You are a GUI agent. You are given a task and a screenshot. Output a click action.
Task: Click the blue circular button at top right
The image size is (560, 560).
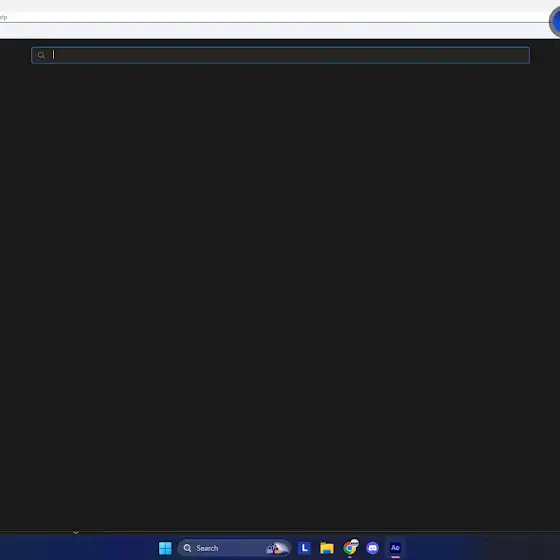(555, 22)
